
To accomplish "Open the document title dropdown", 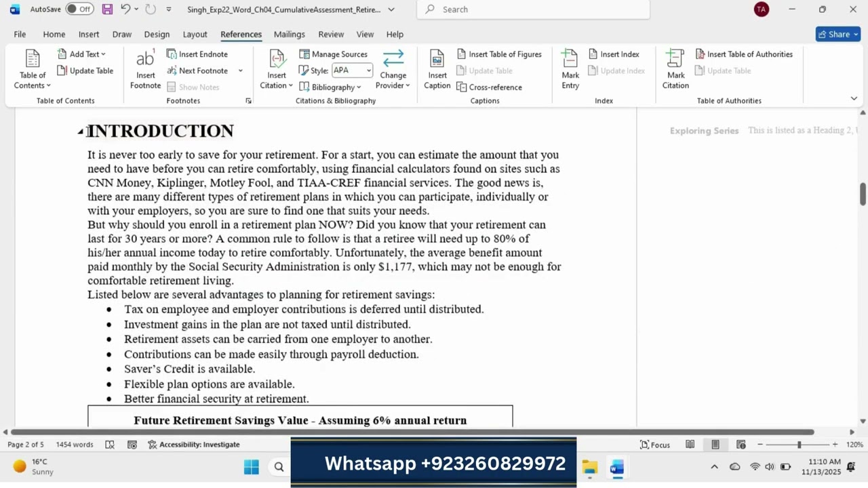I will tap(391, 9).
